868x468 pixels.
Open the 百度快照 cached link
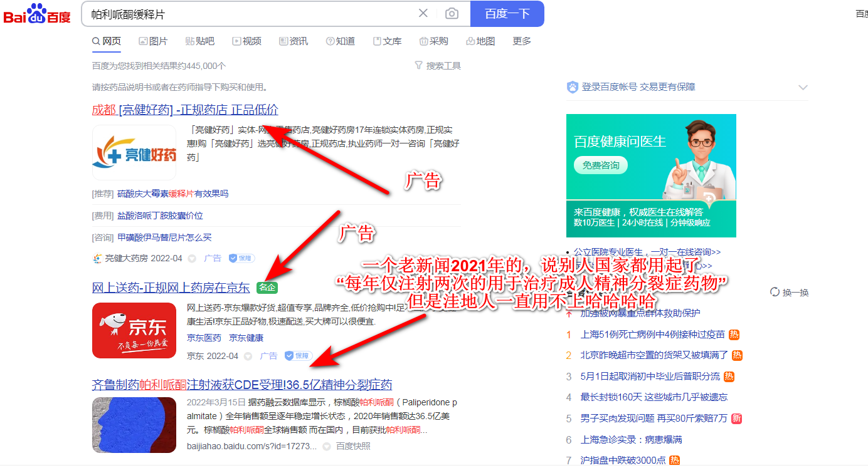point(353,446)
